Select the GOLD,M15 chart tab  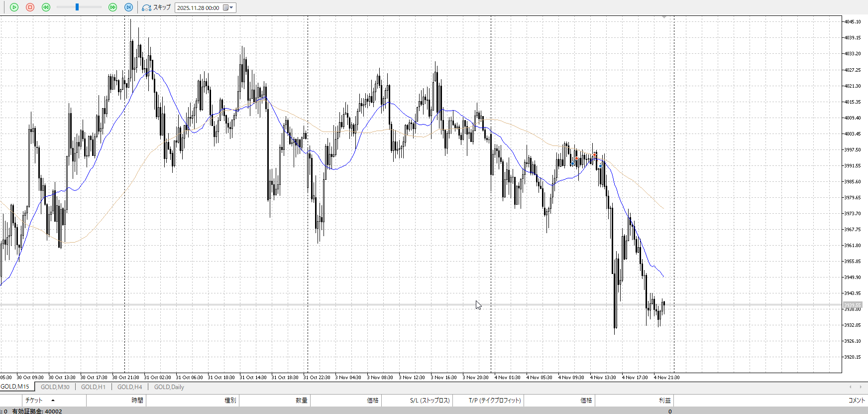point(15,387)
